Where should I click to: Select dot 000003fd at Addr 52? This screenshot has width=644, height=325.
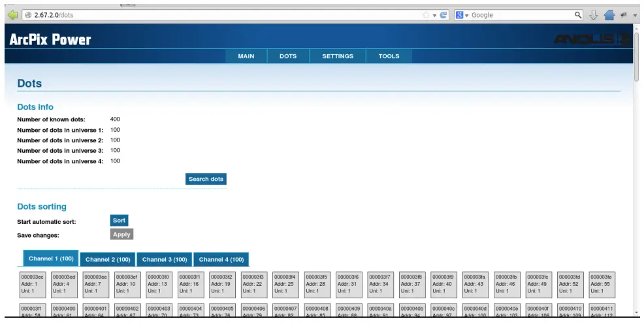(x=570, y=285)
